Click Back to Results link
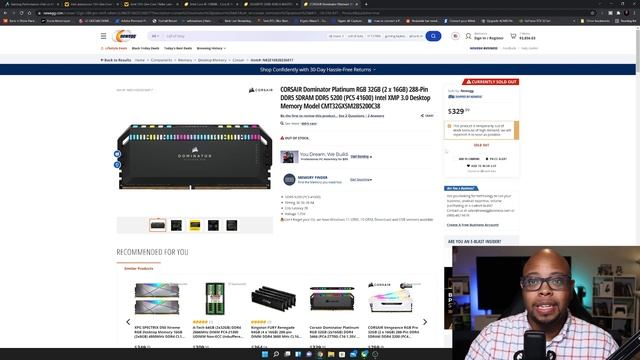640x360 pixels. click(116, 60)
